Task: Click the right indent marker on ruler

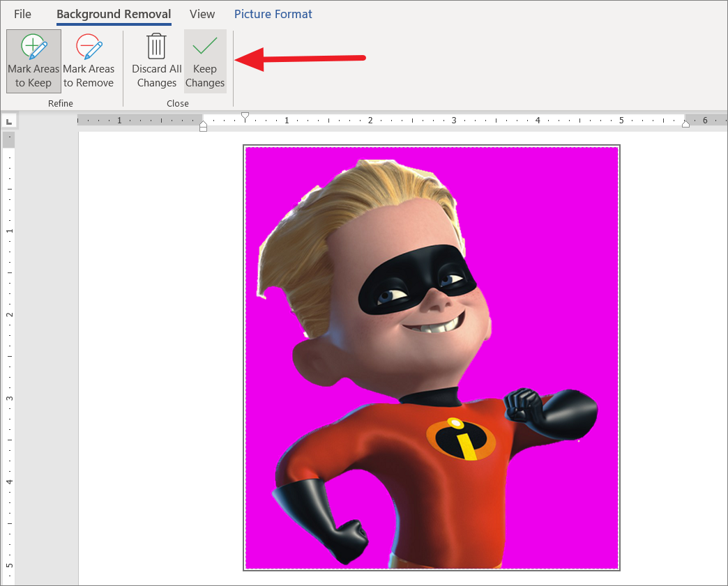Action: (685, 124)
